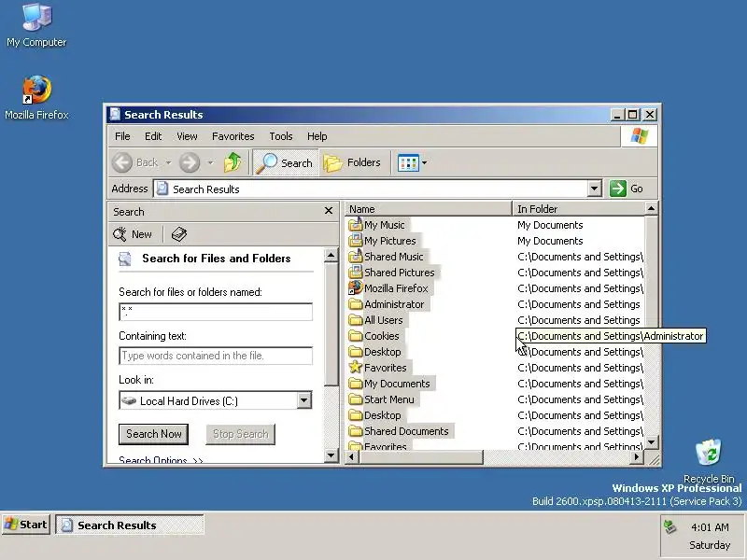The width and height of the screenshot is (747, 560).
Task: Select the Cookies folder icon
Action: 356,336
